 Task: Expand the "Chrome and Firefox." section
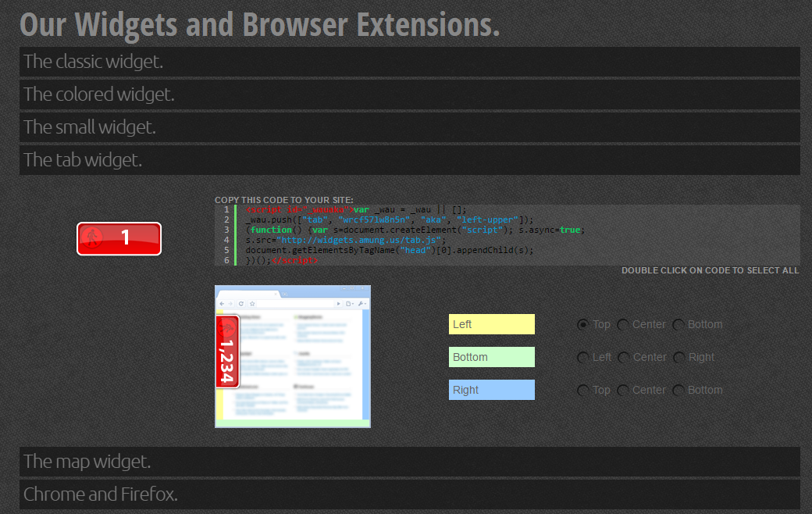(x=410, y=494)
